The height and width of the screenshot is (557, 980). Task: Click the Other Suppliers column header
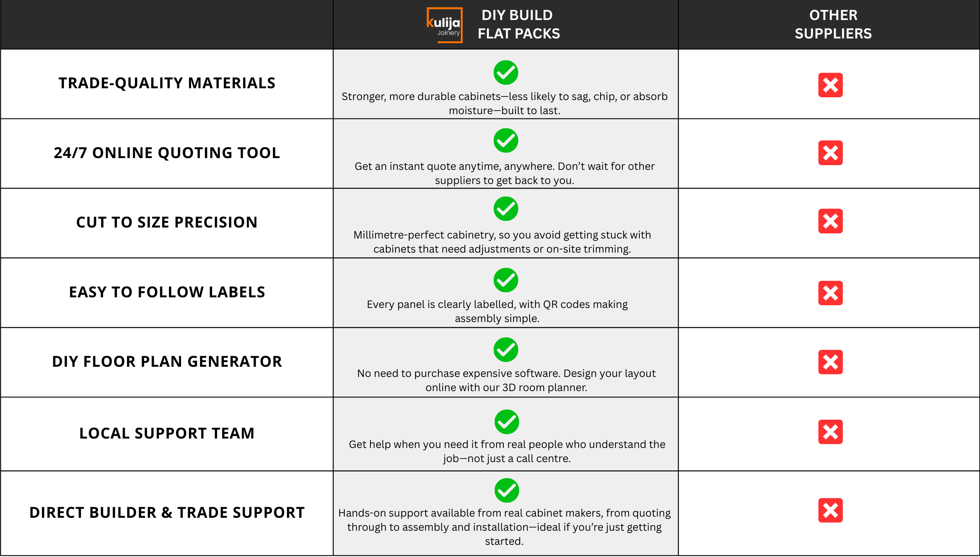pos(833,25)
